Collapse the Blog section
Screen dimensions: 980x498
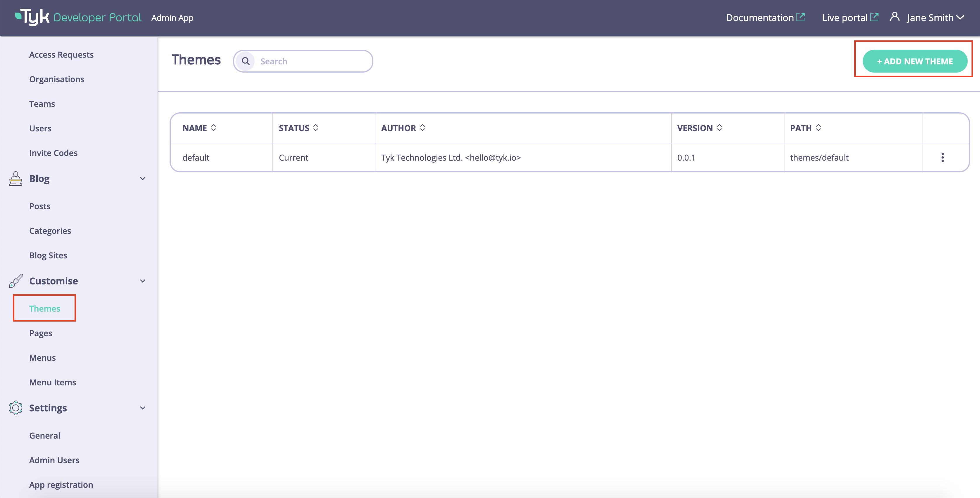pos(143,178)
